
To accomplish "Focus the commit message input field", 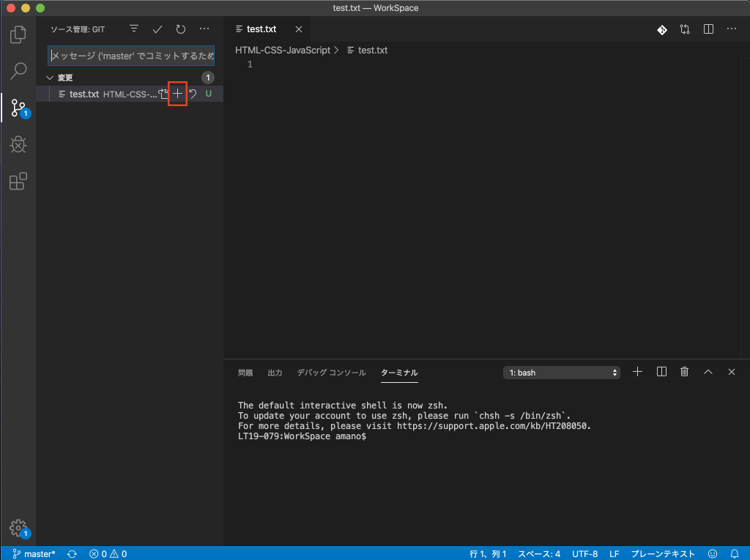I will click(131, 56).
